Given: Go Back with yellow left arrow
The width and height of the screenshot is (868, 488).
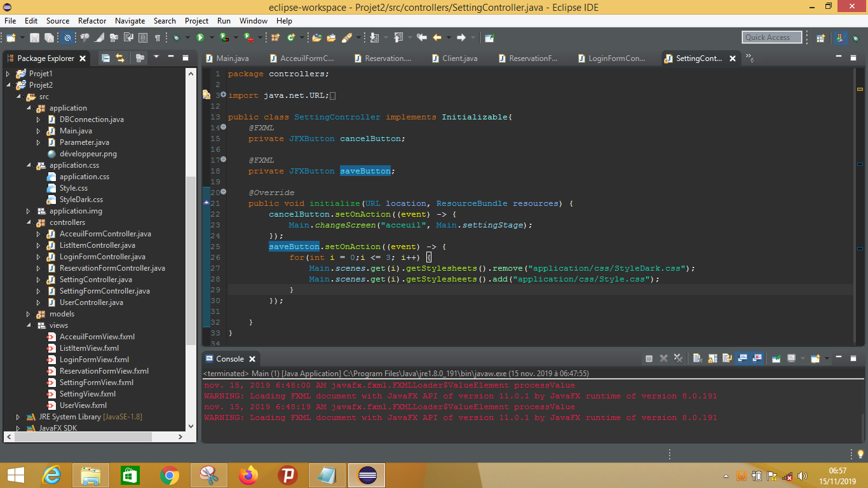Looking at the screenshot, I should tap(437, 37).
